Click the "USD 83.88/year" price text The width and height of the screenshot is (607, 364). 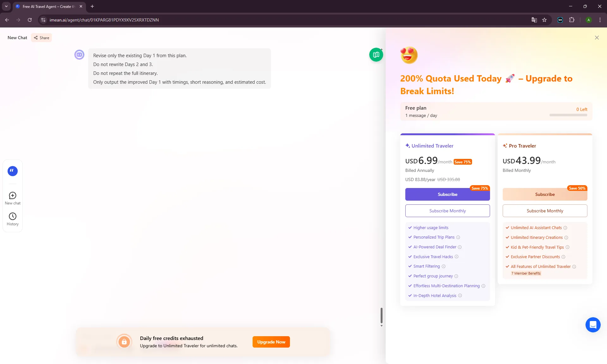click(x=420, y=179)
